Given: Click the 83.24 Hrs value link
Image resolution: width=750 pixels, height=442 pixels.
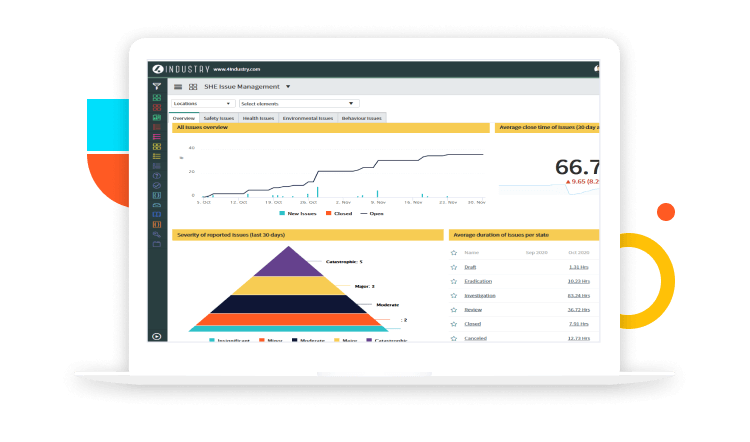Looking at the screenshot, I should tap(579, 296).
